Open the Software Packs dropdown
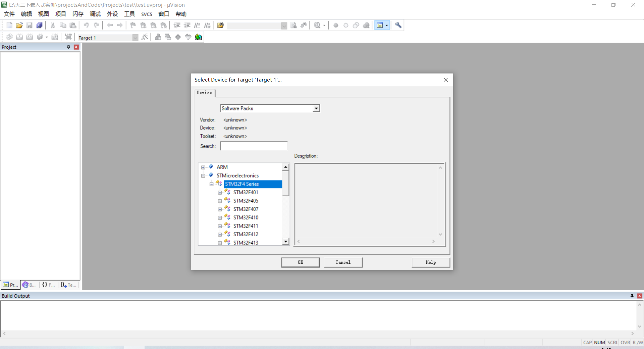 316,108
